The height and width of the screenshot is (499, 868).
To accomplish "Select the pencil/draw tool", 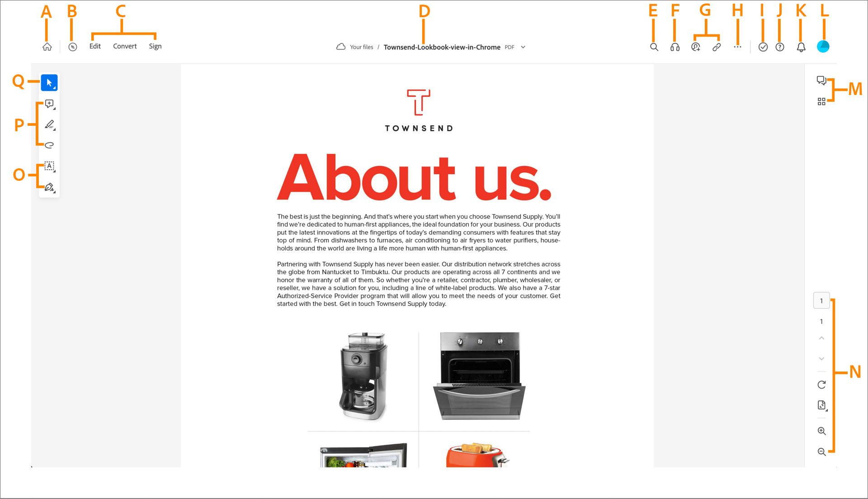I will point(50,124).
